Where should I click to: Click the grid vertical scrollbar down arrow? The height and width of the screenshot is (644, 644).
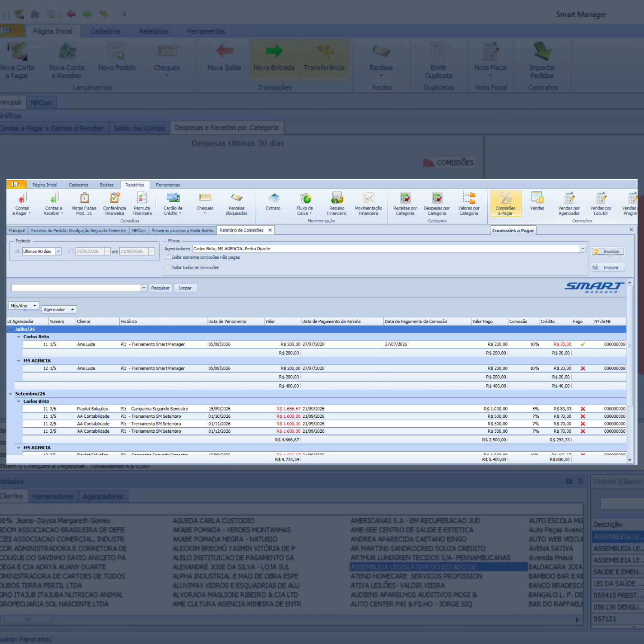[x=630, y=460]
